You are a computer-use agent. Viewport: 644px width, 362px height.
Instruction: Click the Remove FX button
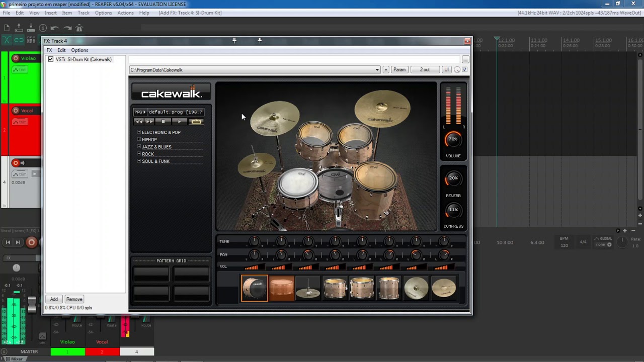pos(74,299)
